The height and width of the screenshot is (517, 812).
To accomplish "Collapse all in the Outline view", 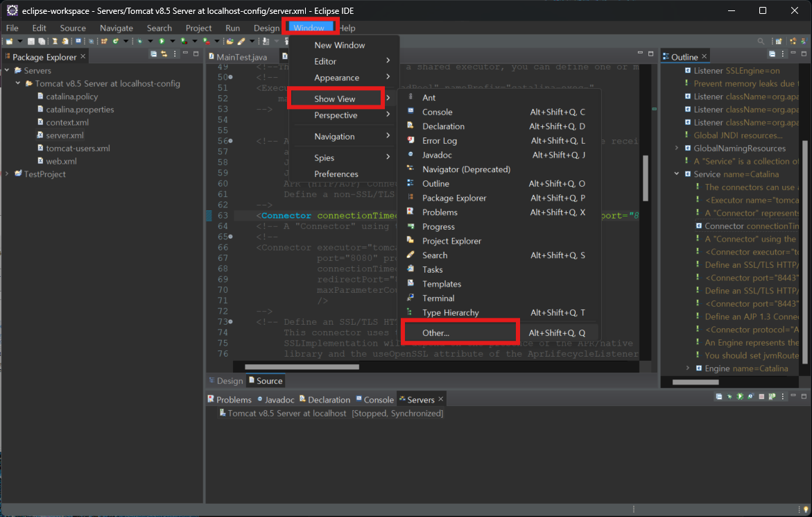I will pyautogui.click(x=772, y=54).
